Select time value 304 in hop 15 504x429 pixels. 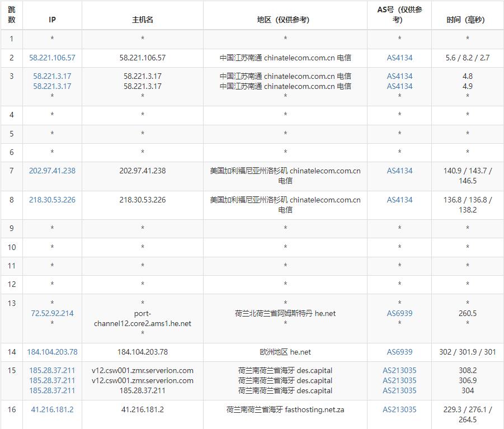[467, 390]
